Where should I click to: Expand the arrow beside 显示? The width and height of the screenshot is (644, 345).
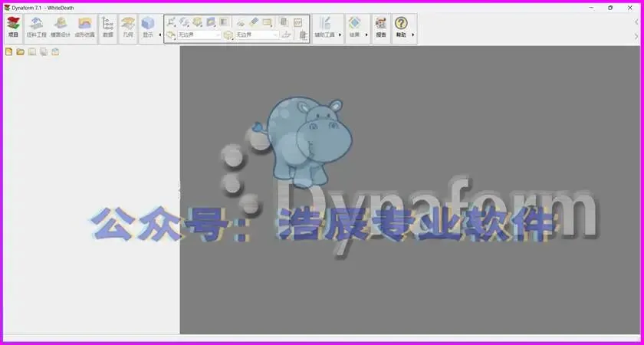159,35
